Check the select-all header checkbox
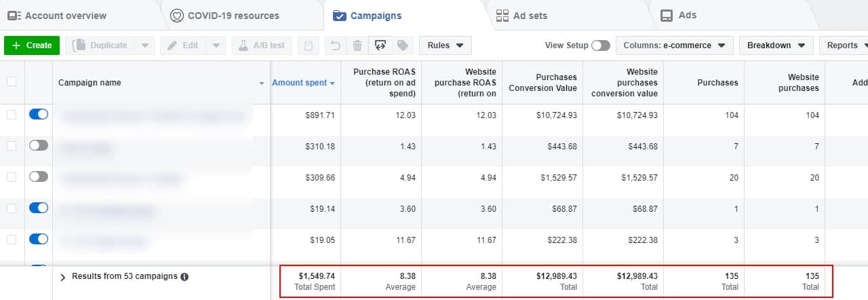Screen dimensions: 868x300 pyautogui.click(x=11, y=81)
